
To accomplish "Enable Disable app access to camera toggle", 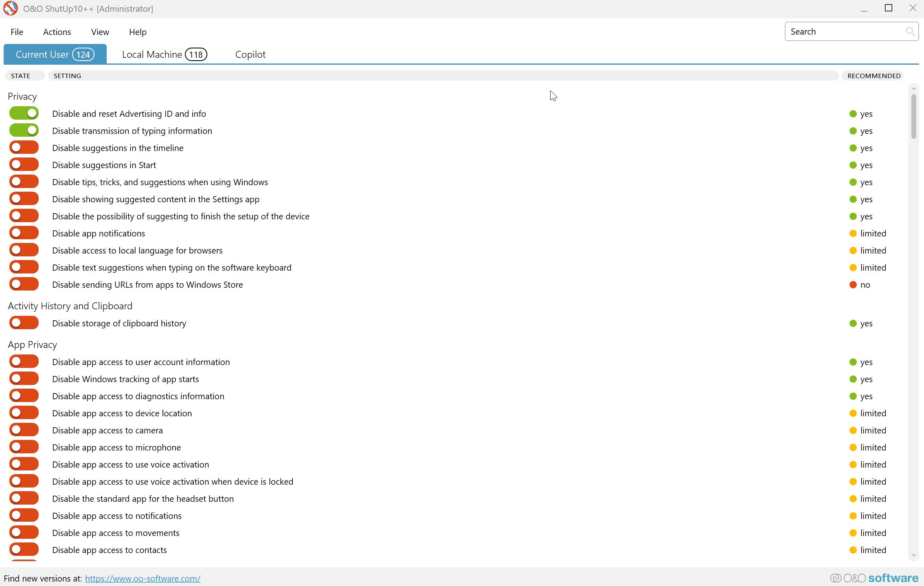I will coord(24,430).
